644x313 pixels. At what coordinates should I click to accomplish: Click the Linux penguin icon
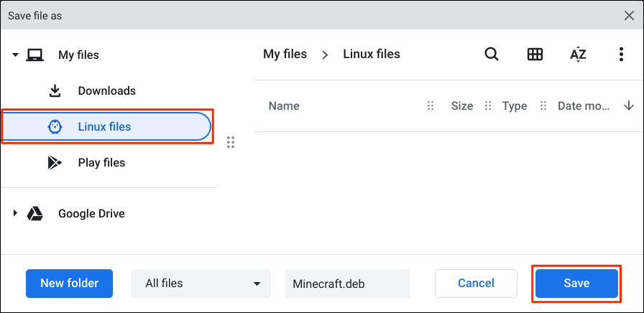(55, 127)
